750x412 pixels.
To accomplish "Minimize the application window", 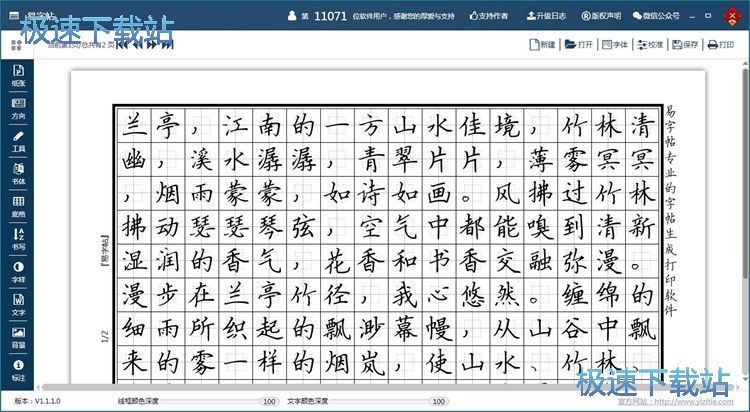I will (692, 16).
